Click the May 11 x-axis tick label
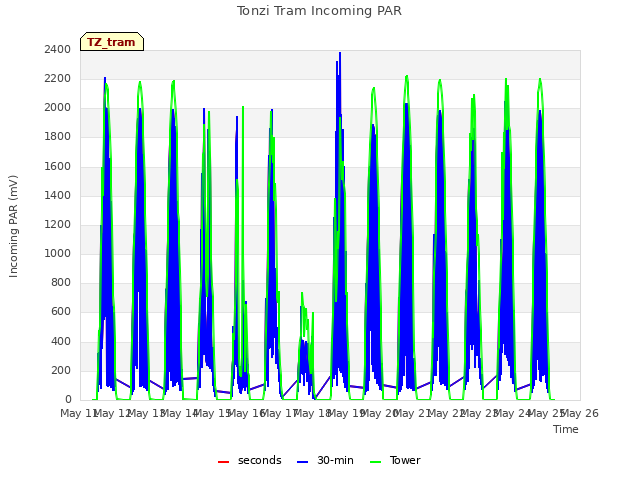640x480 pixels. coord(79,414)
